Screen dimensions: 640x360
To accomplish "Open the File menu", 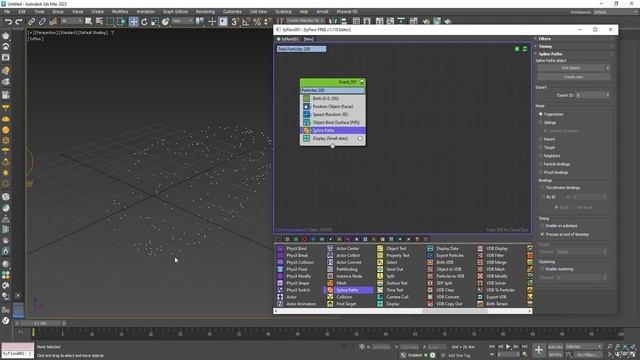I will 7,12.
